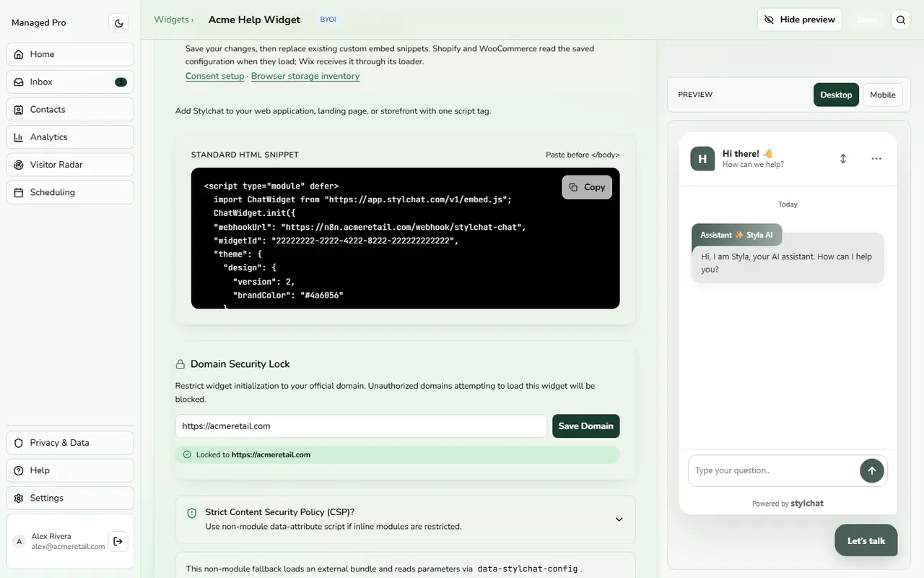Viewport: 924px width, 578px height.
Task: Click the Scheduling calendar icon
Action: [19, 192]
